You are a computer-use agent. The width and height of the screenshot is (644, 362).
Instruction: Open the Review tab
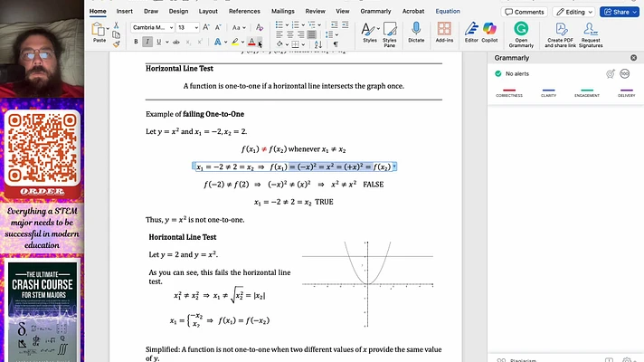[x=315, y=11]
